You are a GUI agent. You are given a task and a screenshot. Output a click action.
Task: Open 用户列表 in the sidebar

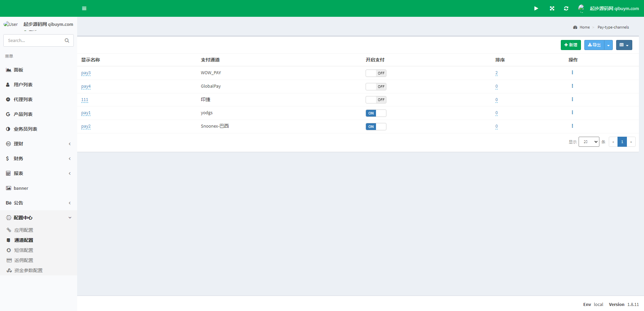tap(23, 85)
